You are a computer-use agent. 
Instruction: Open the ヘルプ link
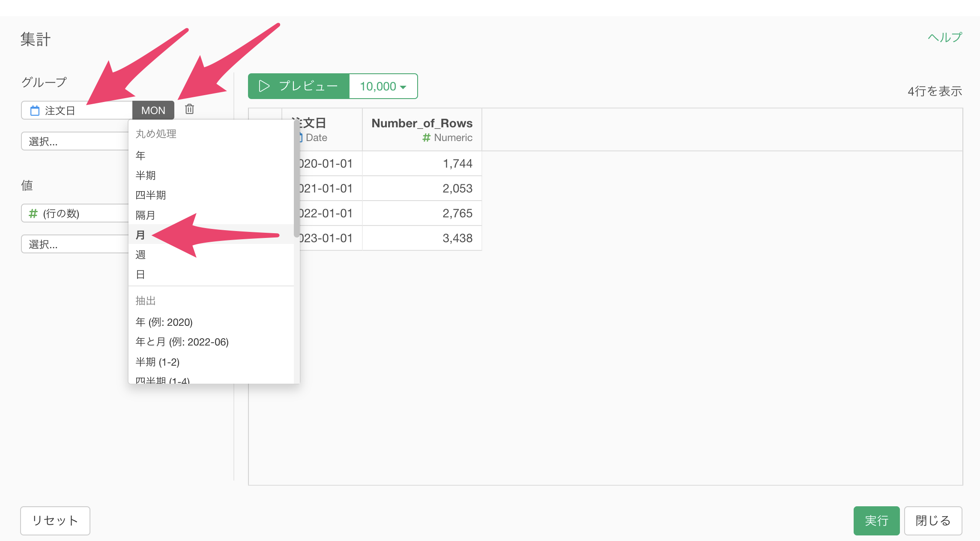tap(945, 37)
